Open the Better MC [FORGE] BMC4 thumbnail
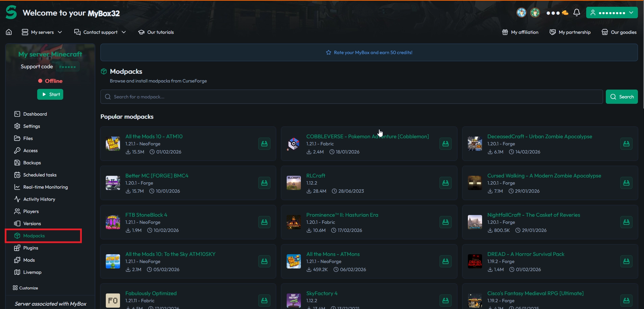This screenshot has width=644, height=309. tap(113, 183)
